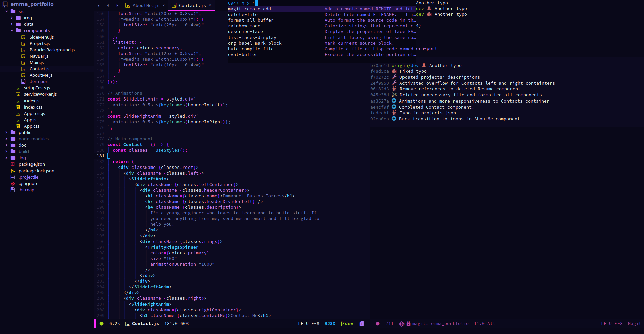Viewport: 644px width, 334px height.
Task: Close the Contact.js tab
Action: tap(210, 5)
